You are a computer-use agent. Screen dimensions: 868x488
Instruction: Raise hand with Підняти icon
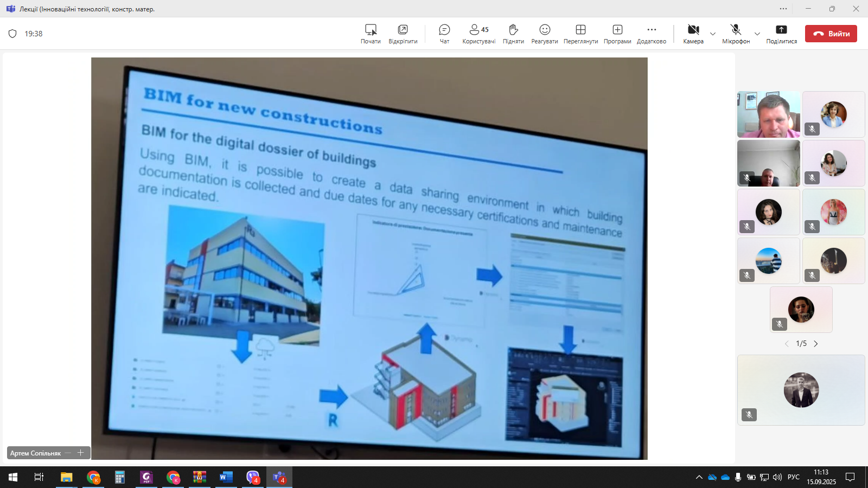click(513, 34)
